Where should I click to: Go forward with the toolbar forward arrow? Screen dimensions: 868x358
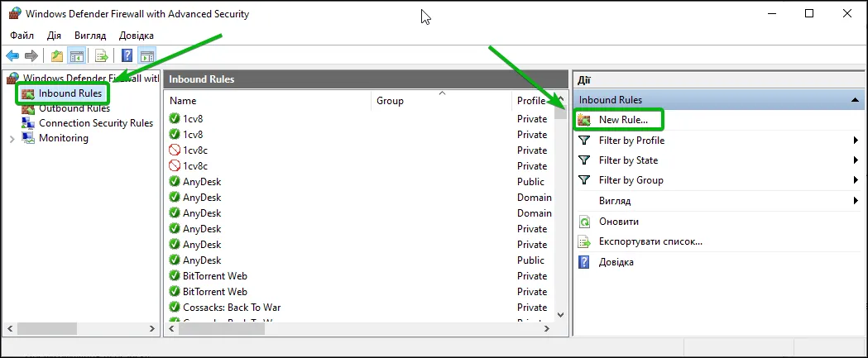point(31,56)
